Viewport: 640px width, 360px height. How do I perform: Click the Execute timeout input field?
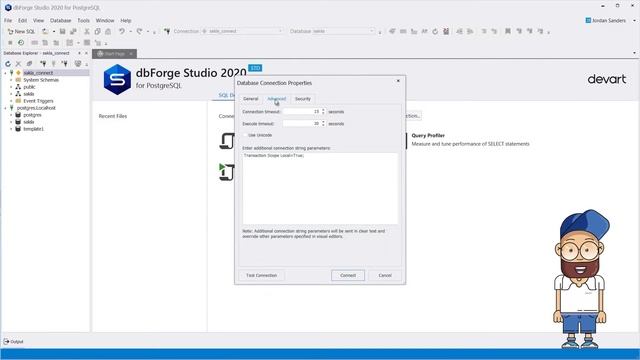pyautogui.click(x=301, y=123)
